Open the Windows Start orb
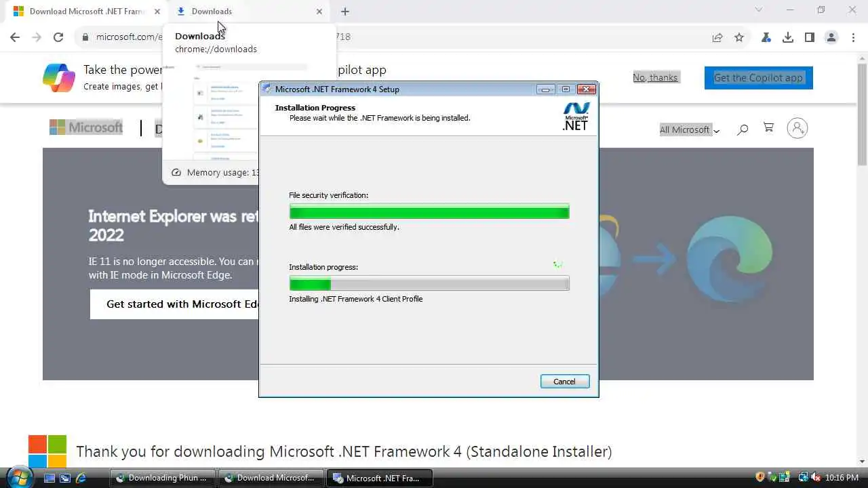The height and width of the screenshot is (488, 868). tap(18, 477)
